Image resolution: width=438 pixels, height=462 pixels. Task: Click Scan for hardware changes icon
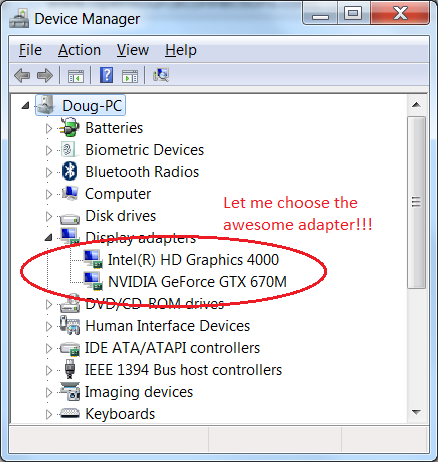(x=161, y=75)
